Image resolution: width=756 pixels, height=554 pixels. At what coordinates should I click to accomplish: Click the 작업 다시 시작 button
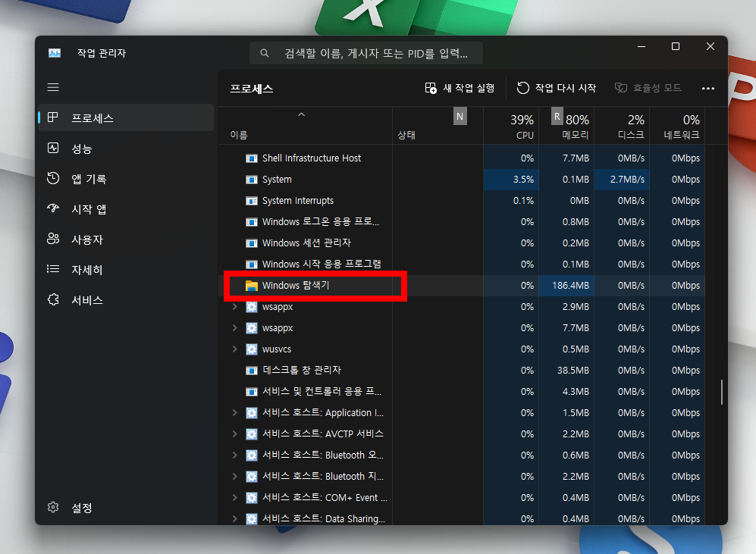click(557, 88)
